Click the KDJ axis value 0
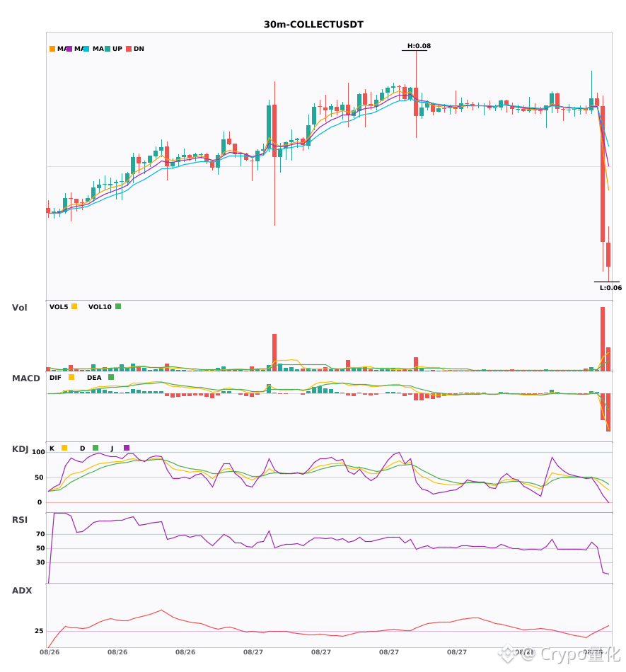 point(40,502)
